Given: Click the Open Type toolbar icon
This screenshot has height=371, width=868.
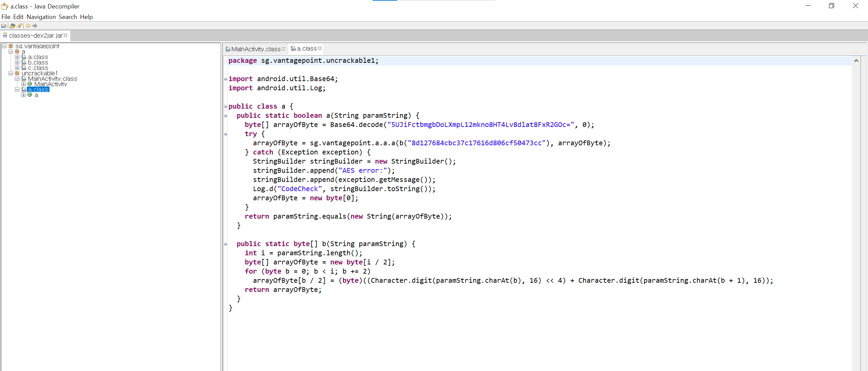Looking at the screenshot, I should (13, 26).
